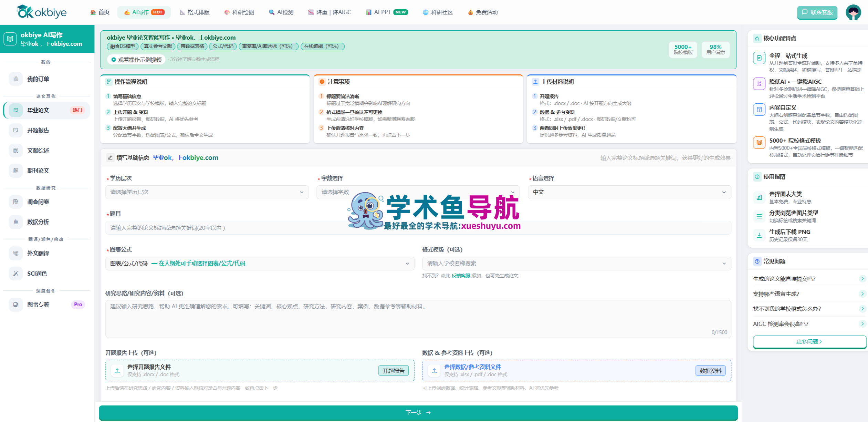Open the 降重 | 降AIGC nav tab
The image size is (868, 422).
[330, 12]
